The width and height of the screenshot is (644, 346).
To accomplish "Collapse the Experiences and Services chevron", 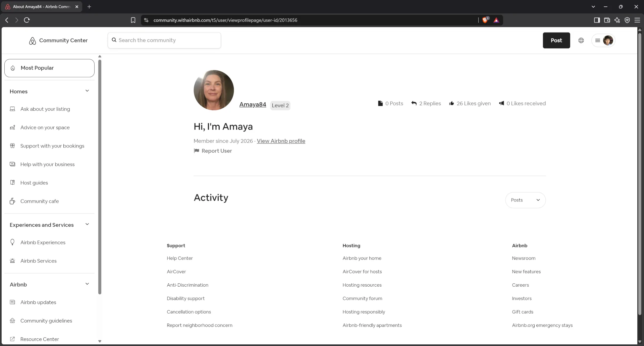I will [x=87, y=224].
